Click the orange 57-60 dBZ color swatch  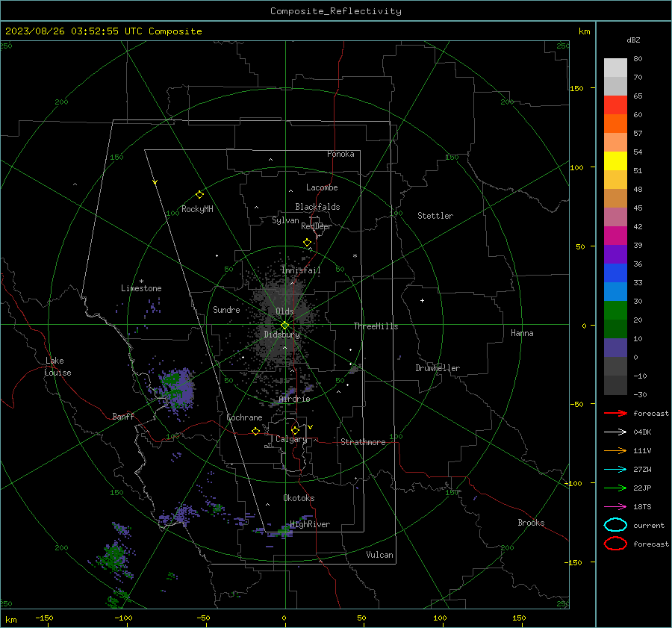pyautogui.click(x=615, y=124)
